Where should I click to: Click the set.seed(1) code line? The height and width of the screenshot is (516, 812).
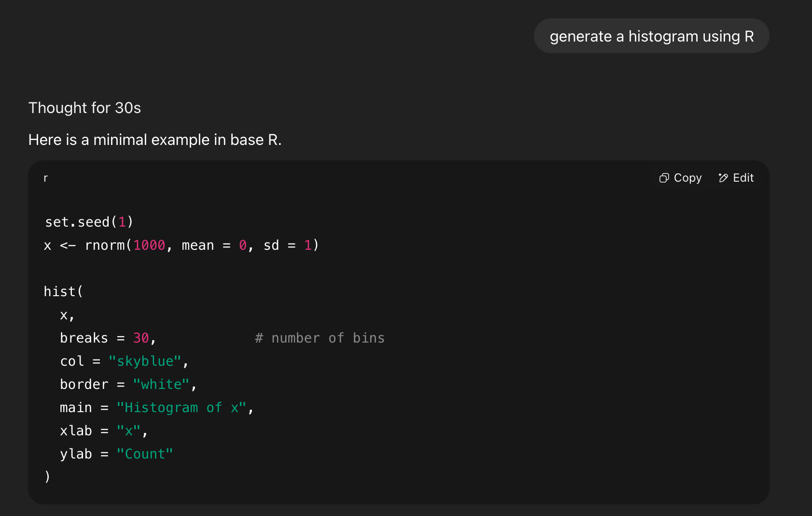click(89, 222)
